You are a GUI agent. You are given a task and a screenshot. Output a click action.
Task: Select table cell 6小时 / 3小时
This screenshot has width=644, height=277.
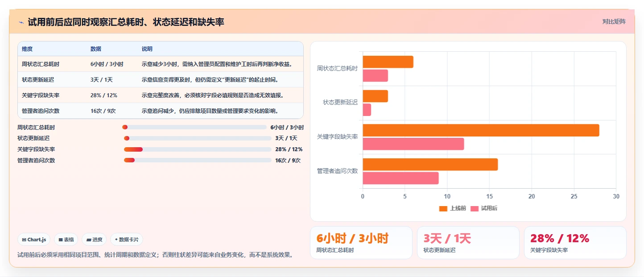tap(107, 64)
